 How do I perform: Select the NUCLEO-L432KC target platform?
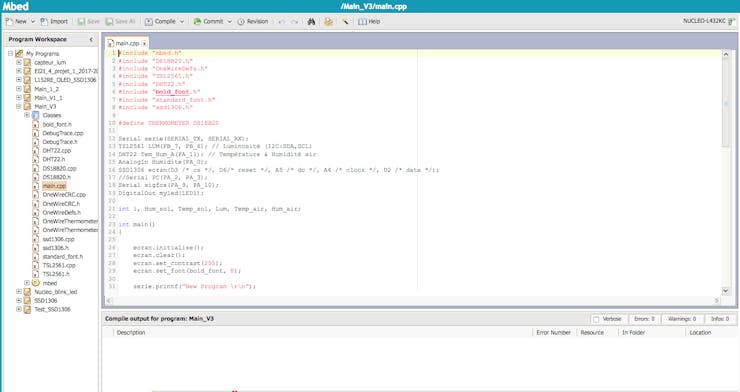click(x=709, y=21)
